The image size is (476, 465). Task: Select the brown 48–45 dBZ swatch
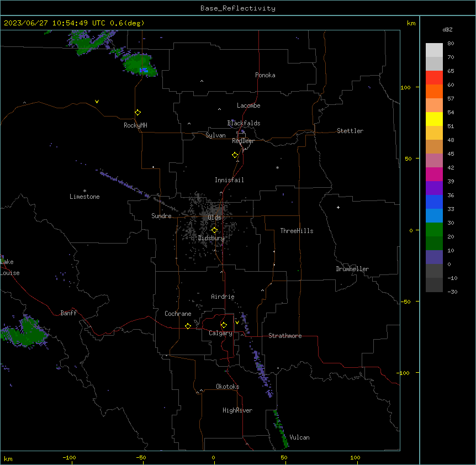point(434,146)
